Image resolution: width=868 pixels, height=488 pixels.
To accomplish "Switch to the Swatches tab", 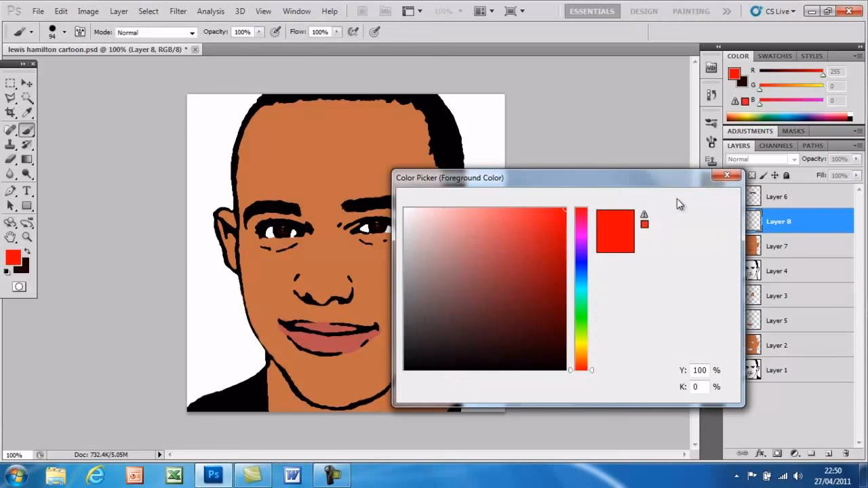I will [x=774, y=56].
